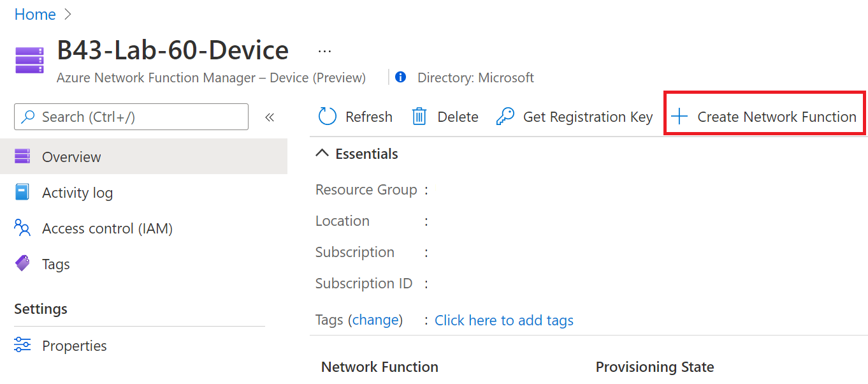Click the change link beside Tags
The height and width of the screenshot is (384, 868).
pyautogui.click(x=376, y=320)
